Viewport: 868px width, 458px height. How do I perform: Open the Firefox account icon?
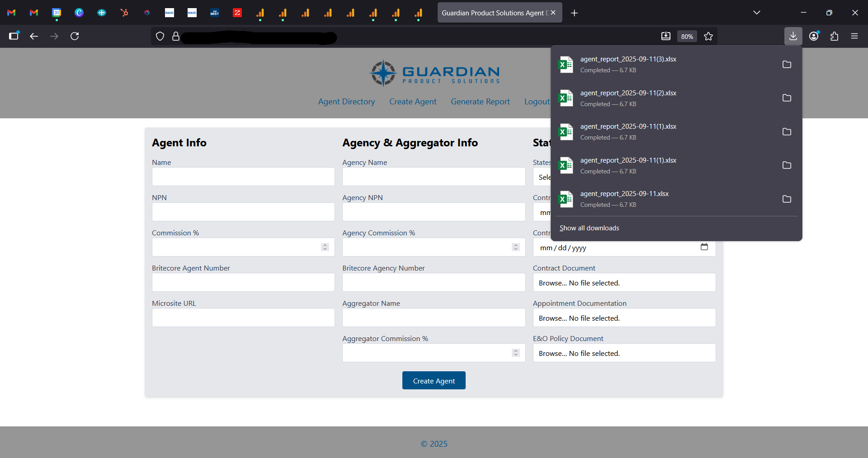tap(814, 36)
